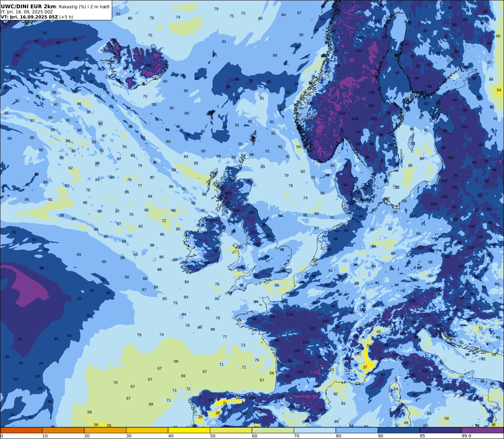This screenshot has height=439, width=504.
Task: Click the map title 'UWC/DINI EUR 2km'
Action: tap(28, 7)
